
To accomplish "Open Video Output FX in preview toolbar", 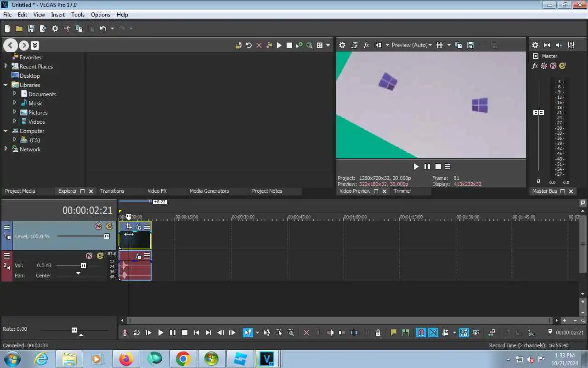I will [x=366, y=45].
